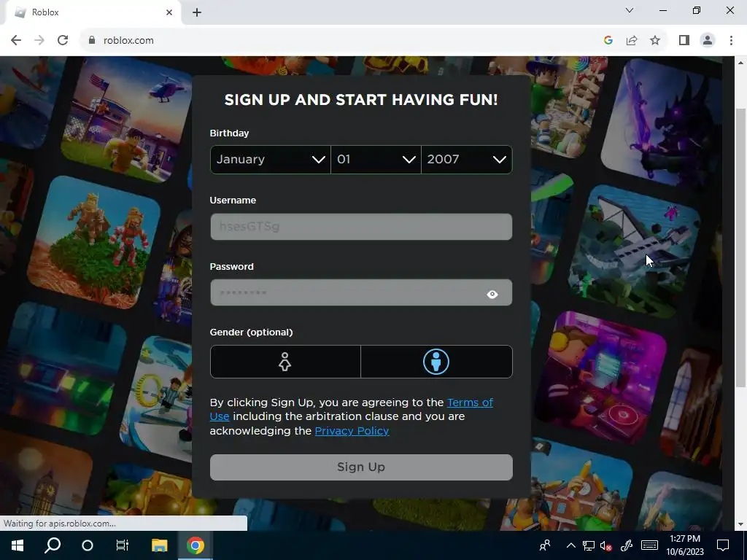Click the crashed airplane island thumbnail
Image resolution: width=747 pixels, height=560 pixels.
coord(635,252)
